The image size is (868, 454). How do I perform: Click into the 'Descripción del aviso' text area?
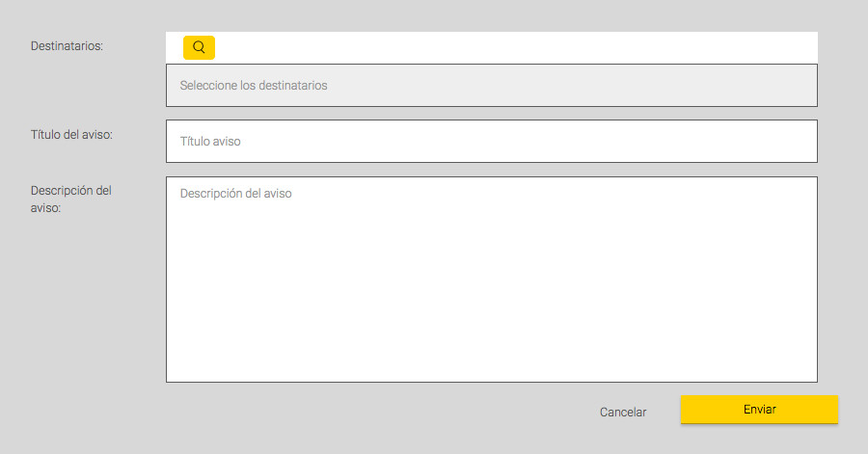[492, 280]
